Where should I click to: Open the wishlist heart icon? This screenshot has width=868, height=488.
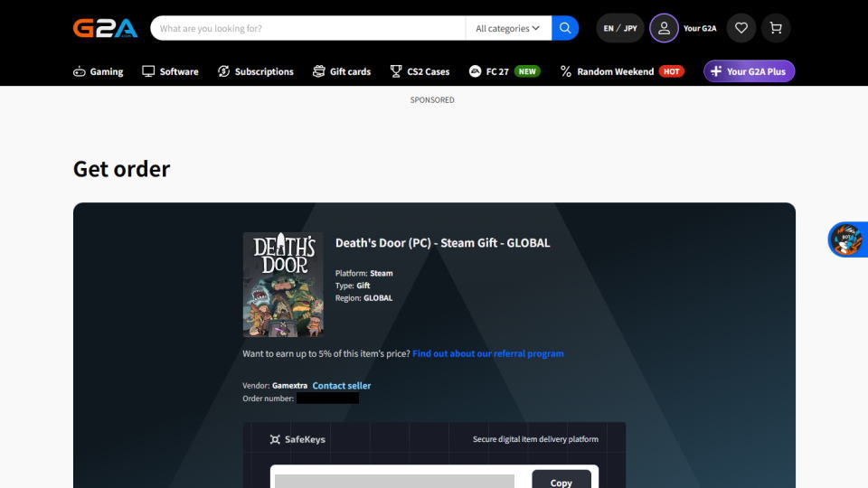click(x=741, y=28)
